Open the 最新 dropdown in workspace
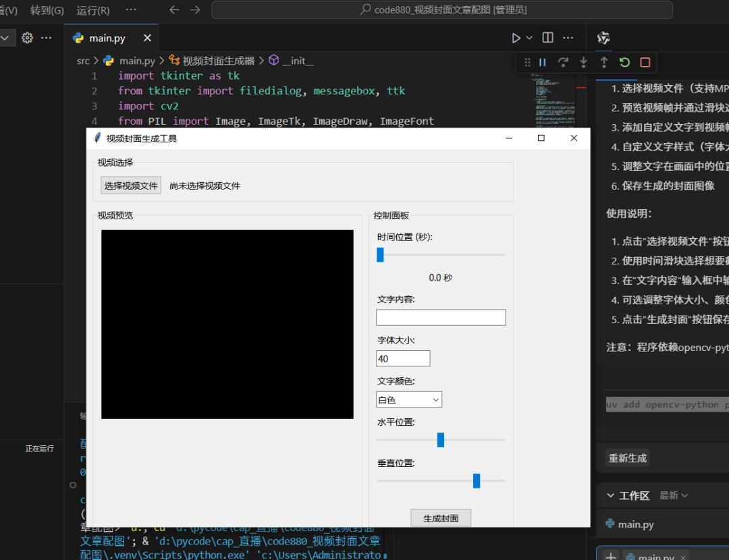 pos(674,496)
